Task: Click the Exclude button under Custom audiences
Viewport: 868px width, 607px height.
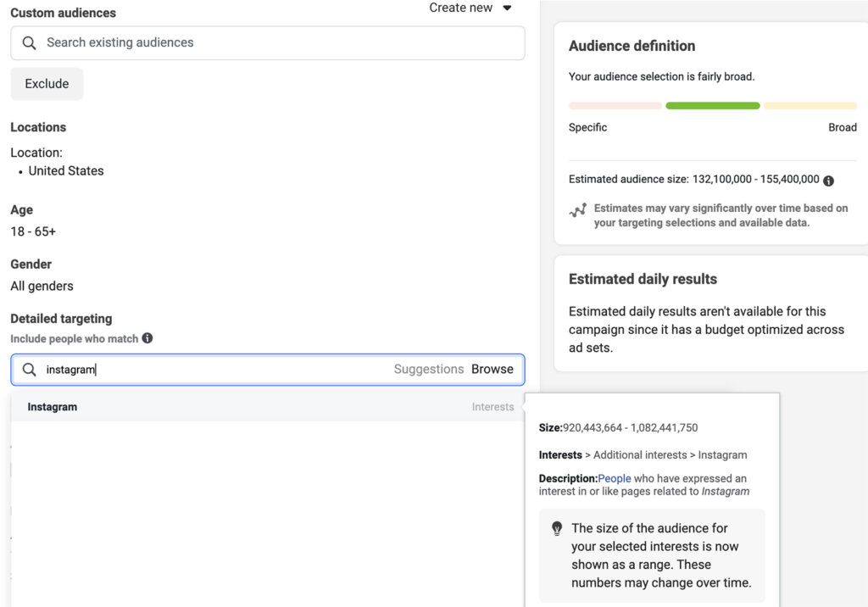Action: tap(46, 83)
